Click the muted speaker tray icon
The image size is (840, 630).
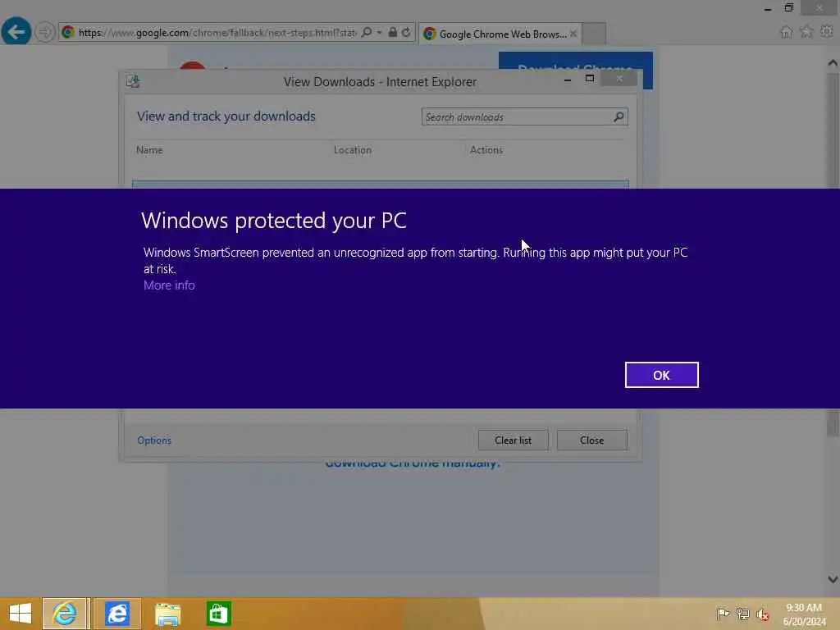(762, 614)
